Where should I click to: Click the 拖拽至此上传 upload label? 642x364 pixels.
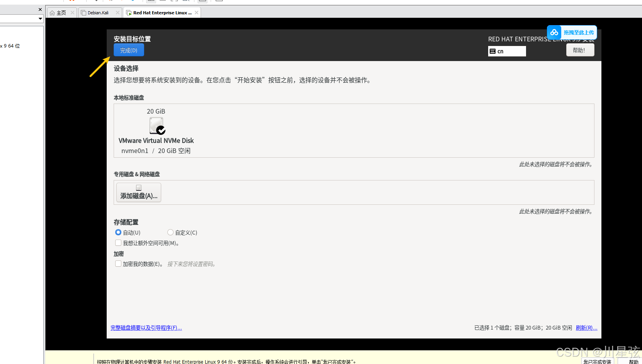tap(579, 32)
